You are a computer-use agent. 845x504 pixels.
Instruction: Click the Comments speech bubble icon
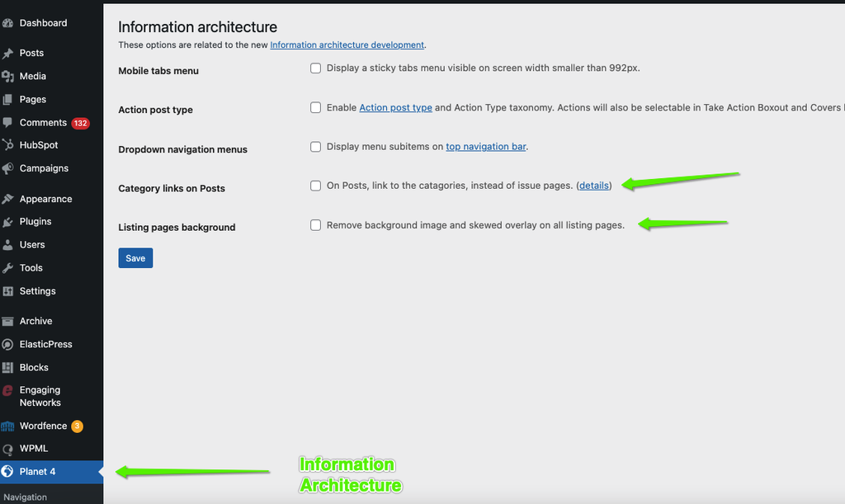[x=7, y=123]
